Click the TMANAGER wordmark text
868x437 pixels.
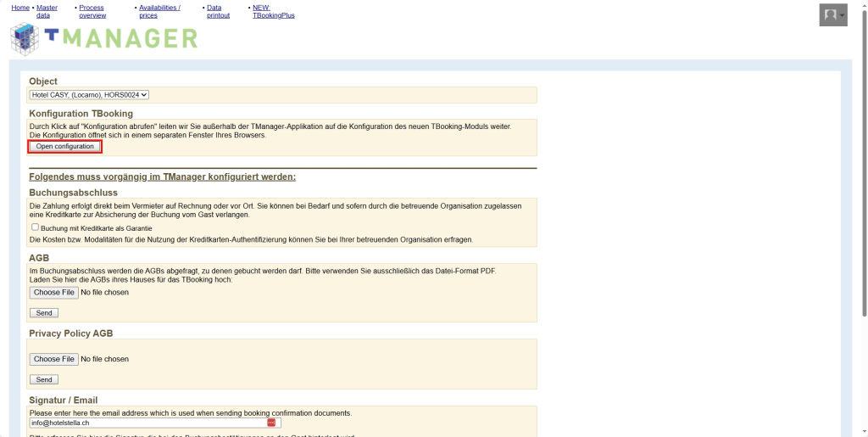pos(121,38)
